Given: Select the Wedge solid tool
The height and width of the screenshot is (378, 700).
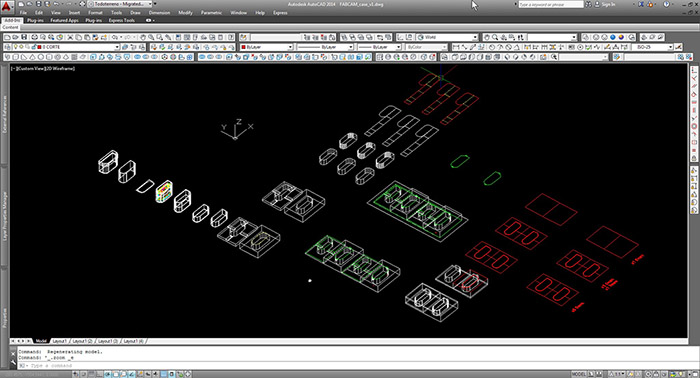Looking at the screenshot, I should point(24,57).
